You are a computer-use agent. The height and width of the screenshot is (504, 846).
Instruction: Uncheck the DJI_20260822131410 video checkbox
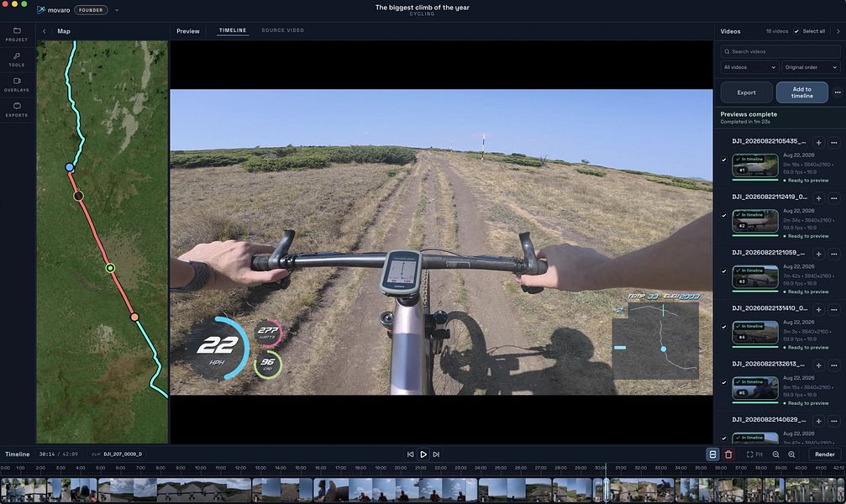724,327
